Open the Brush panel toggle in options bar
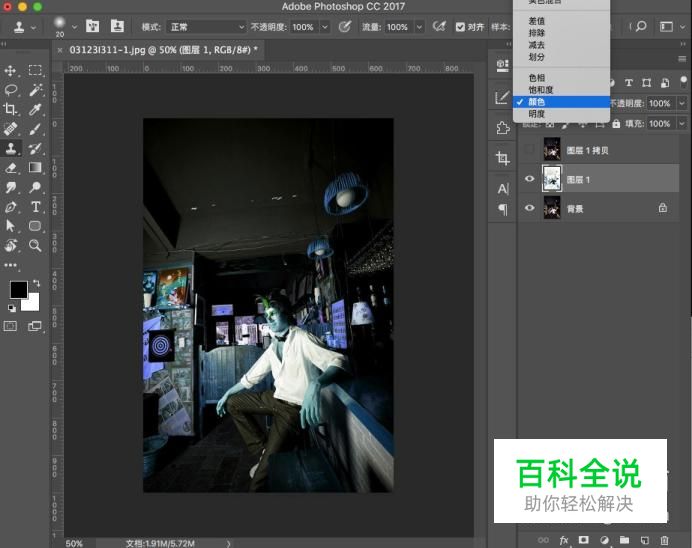Screen dimensions: 692x548 coord(92,26)
